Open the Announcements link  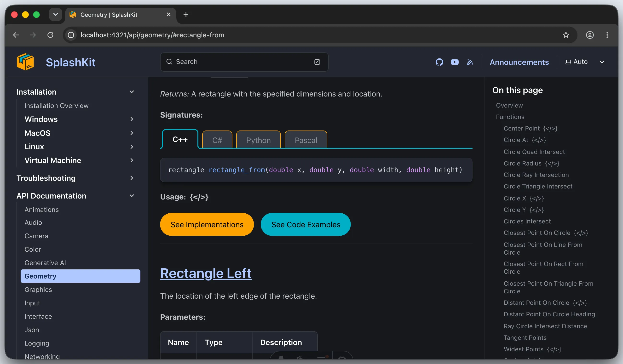click(x=519, y=62)
